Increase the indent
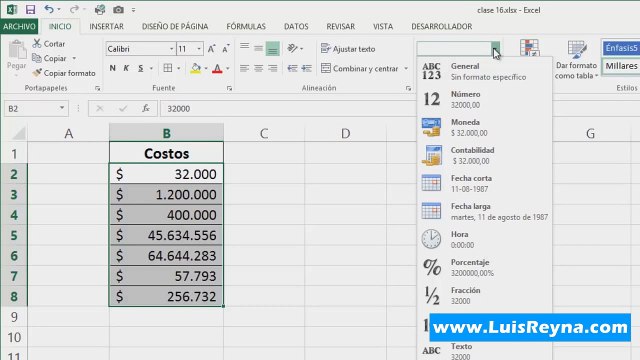Screen dimensions: 640x360 click(307, 68)
